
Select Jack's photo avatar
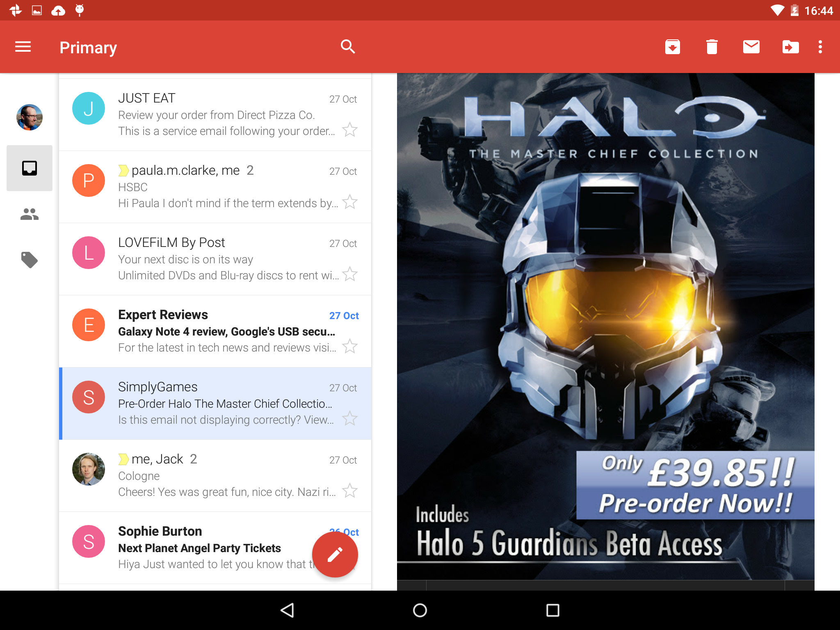[89, 469]
